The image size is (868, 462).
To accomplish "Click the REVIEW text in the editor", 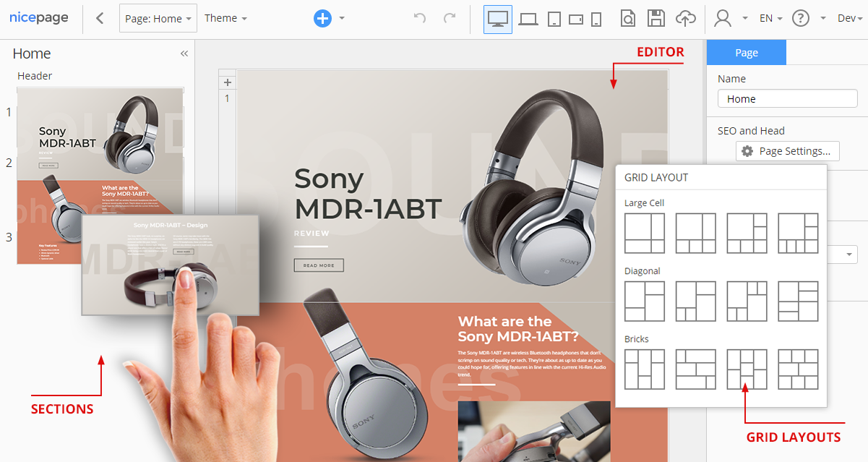I will (x=311, y=234).
